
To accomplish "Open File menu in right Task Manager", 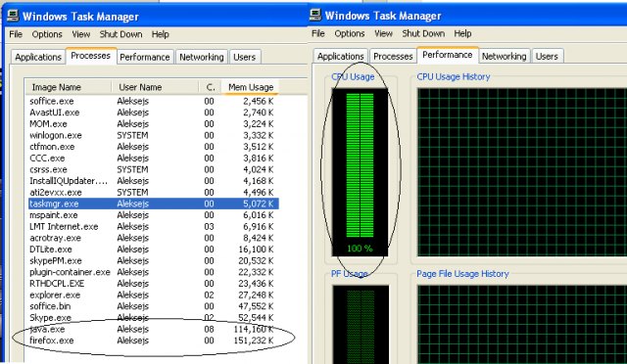I will click(x=318, y=33).
